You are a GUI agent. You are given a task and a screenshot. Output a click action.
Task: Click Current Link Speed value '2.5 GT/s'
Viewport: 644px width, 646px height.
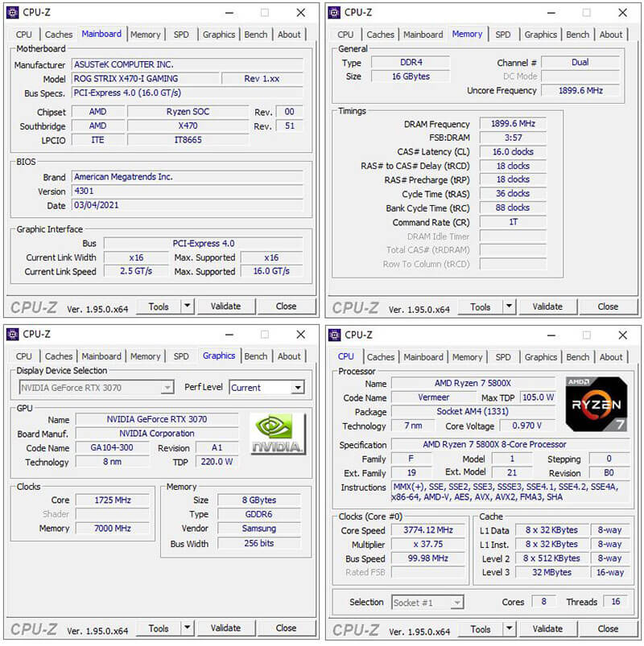click(x=136, y=271)
